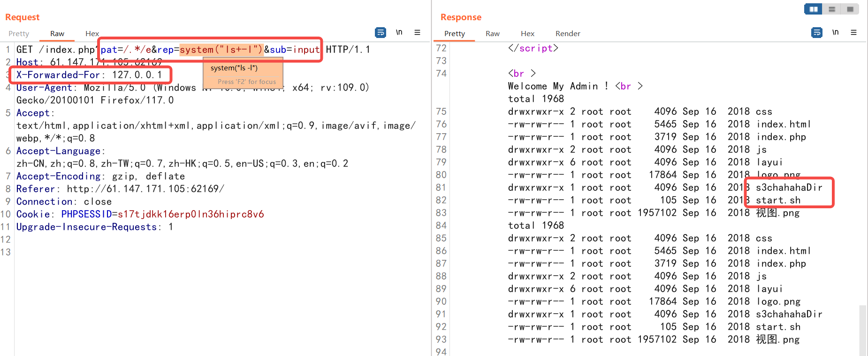Select top-bottom layout view icon
Image resolution: width=868 pixels, height=356 pixels.
click(832, 9)
